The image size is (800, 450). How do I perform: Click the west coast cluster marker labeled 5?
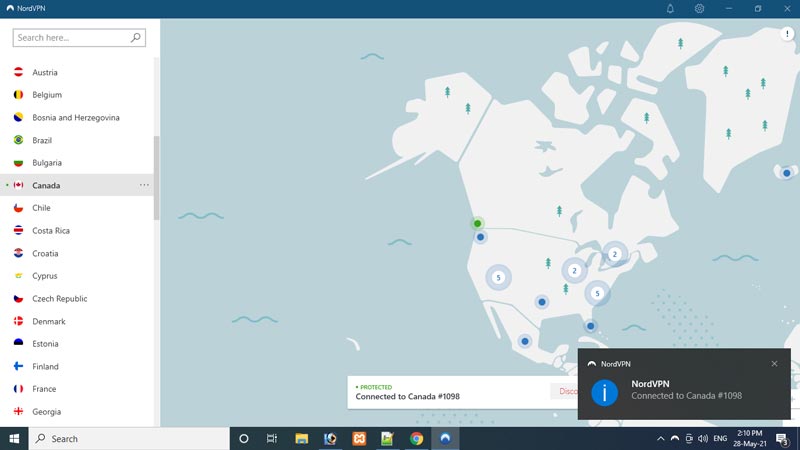[x=498, y=278]
